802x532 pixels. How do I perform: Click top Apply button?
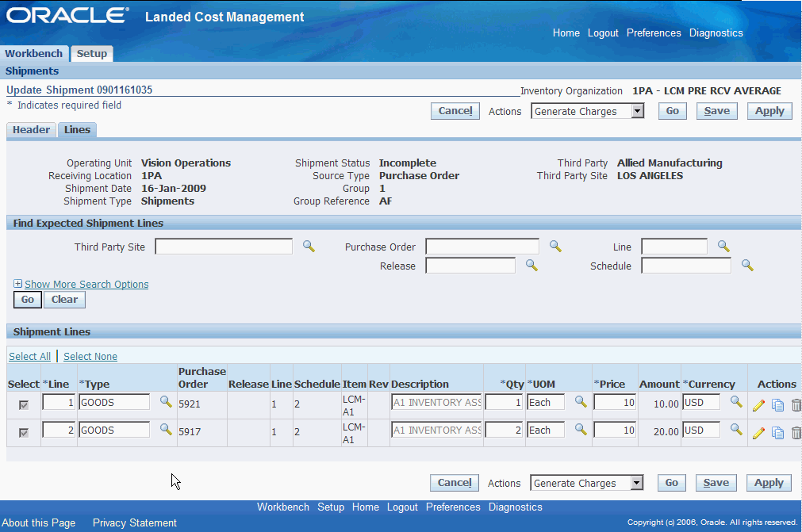click(769, 111)
